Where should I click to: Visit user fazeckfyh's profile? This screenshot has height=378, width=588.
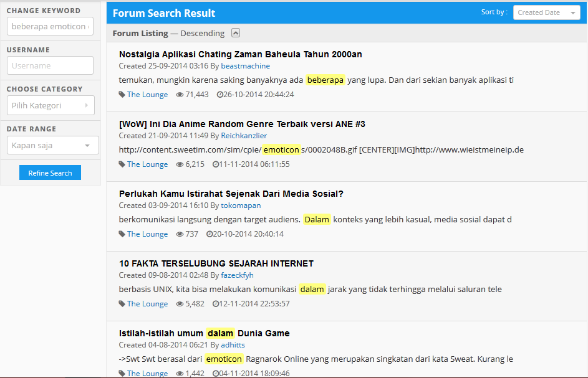click(237, 275)
